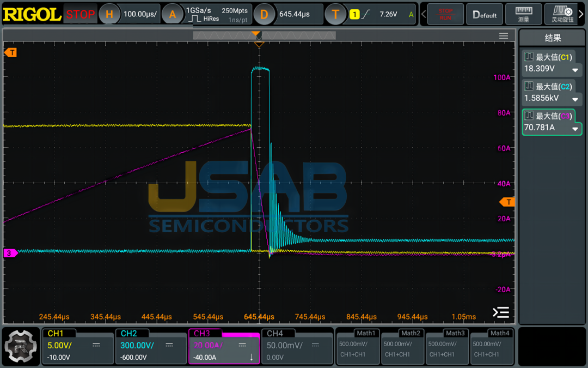Open the collapse list icon at waveform corner

[501, 312]
